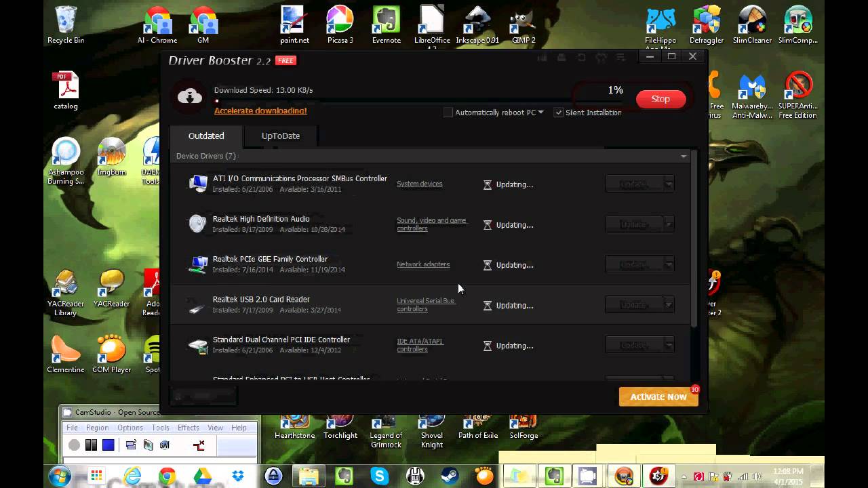This screenshot has width=868, height=488.
Task: Click the taskbar clock showing 12:08 PM
Action: click(x=787, y=476)
